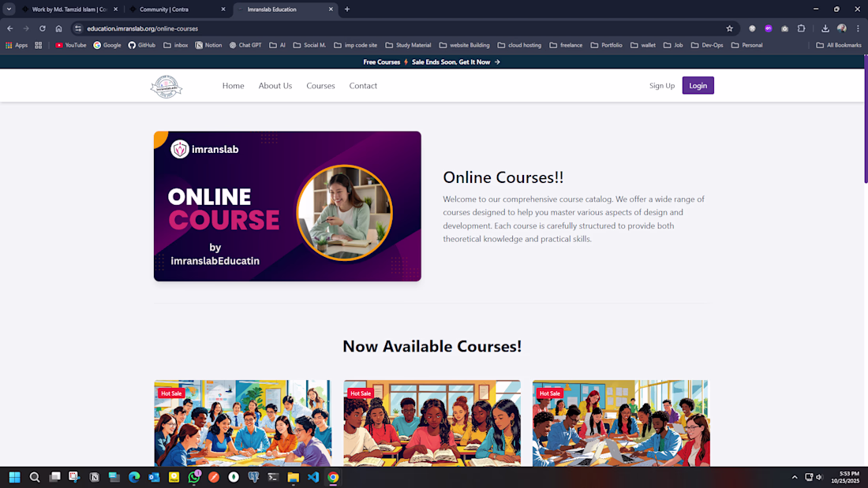The width and height of the screenshot is (868, 488).
Task: Open the tab search dropdown arrow
Action: pyautogui.click(x=9, y=9)
